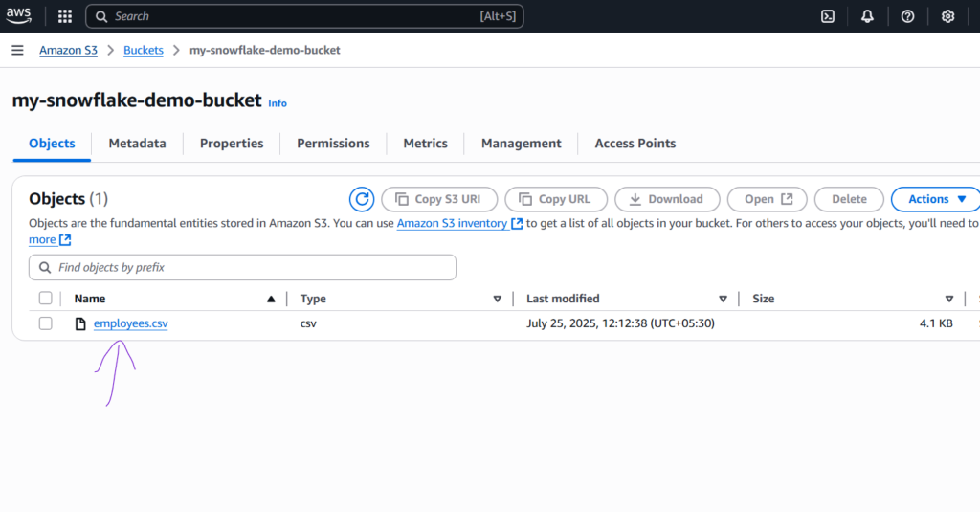This screenshot has width=980, height=512.
Task: Click the 'more' learn link
Action: coord(42,239)
